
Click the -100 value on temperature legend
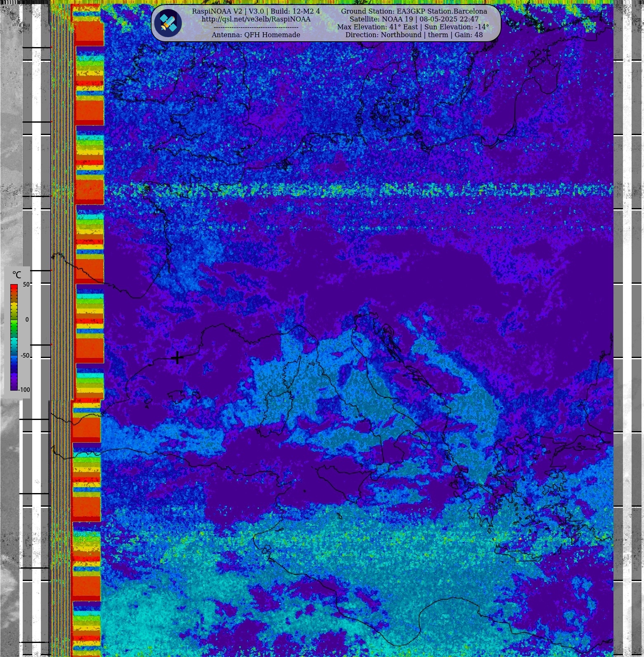pyautogui.click(x=24, y=390)
